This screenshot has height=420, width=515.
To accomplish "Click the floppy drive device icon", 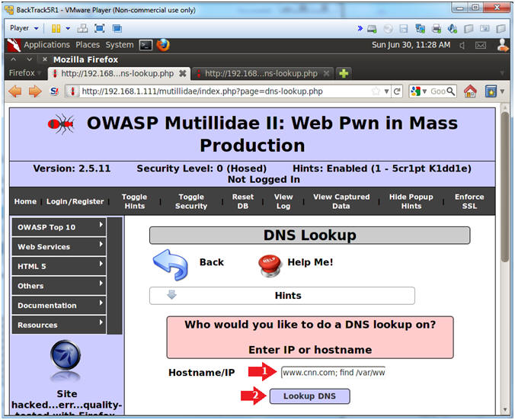I will point(403,29).
